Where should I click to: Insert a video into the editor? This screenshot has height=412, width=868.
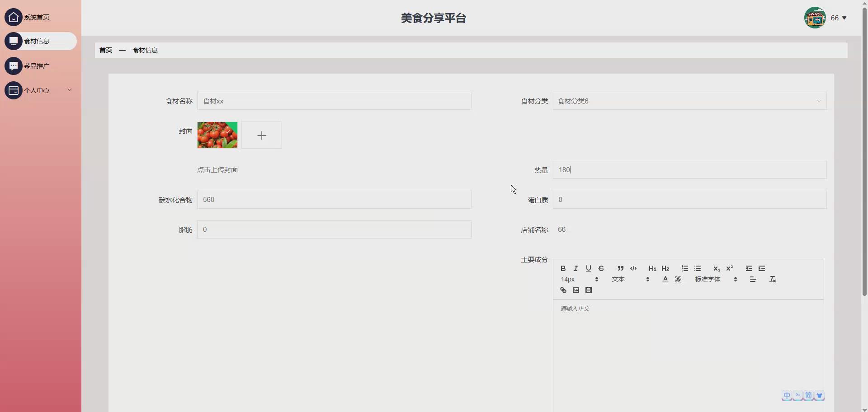point(589,290)
